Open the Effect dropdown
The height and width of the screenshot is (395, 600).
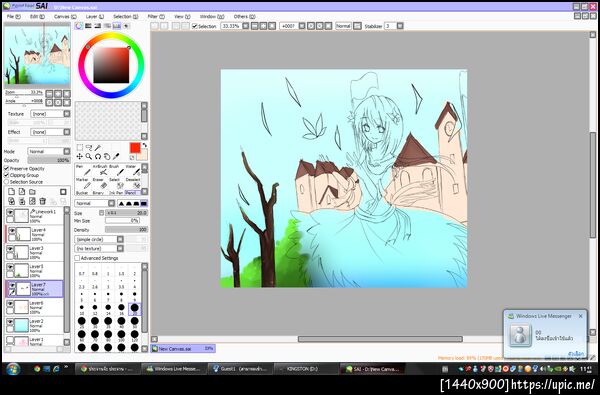(51, 132)
